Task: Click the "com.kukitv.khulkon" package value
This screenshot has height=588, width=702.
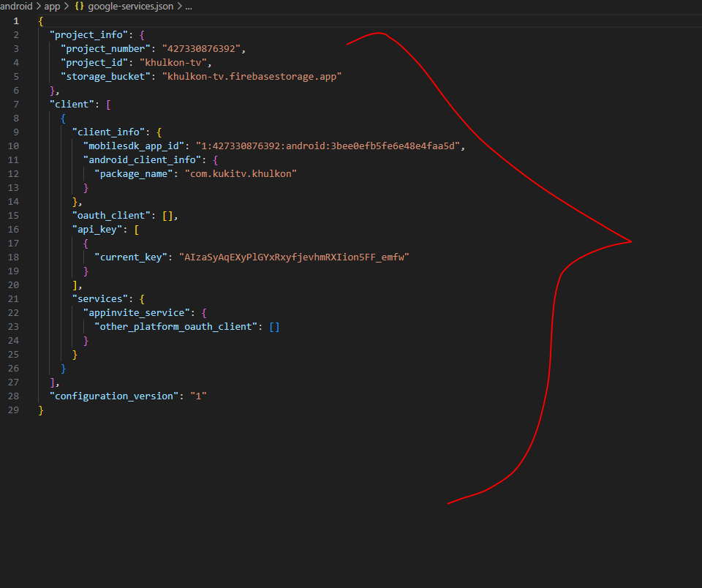Action: click(x=241, y=174)
